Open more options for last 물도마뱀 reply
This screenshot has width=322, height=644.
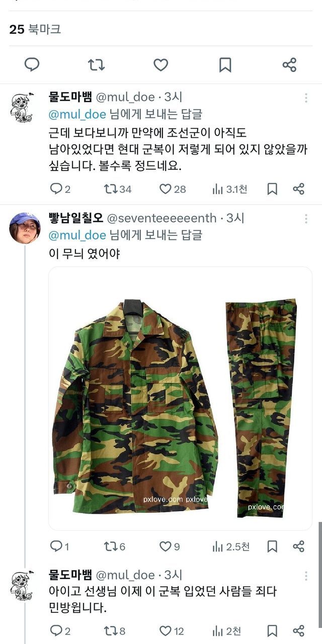click(306, 576)
